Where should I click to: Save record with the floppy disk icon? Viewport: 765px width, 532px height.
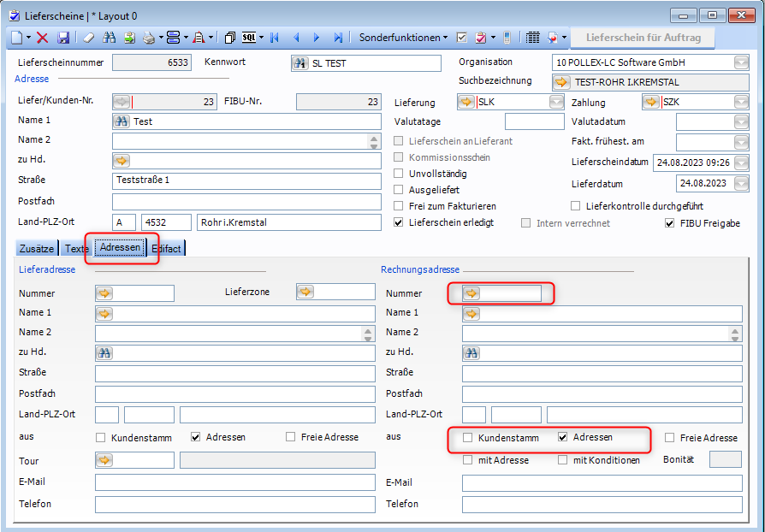(x=63, y=38)
